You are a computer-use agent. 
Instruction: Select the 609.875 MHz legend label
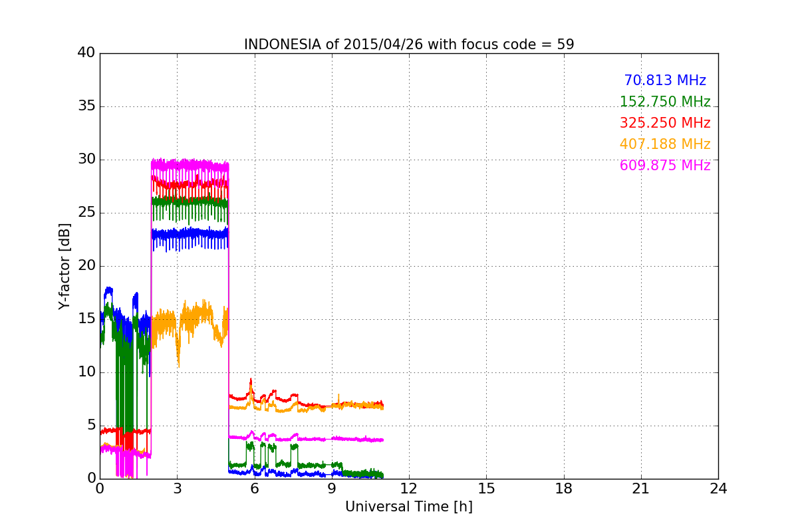(x=665, y=166)
